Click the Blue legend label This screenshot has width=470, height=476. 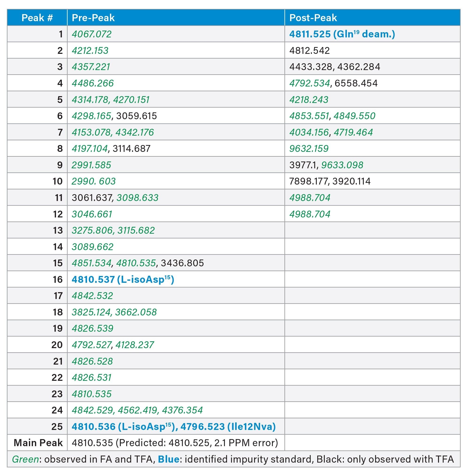(x=168, y=459)
